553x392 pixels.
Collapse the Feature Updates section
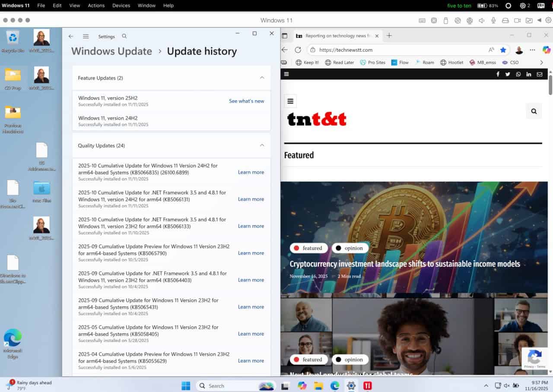click(x=262, y=78)
